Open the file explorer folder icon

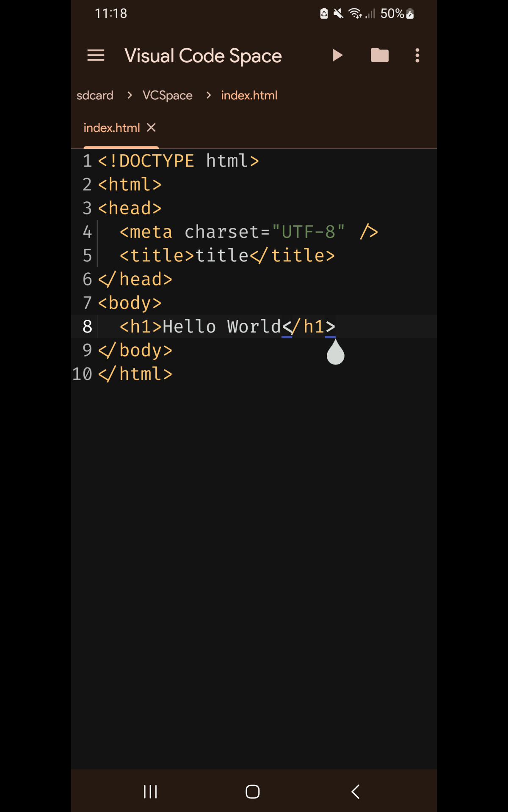379,55
